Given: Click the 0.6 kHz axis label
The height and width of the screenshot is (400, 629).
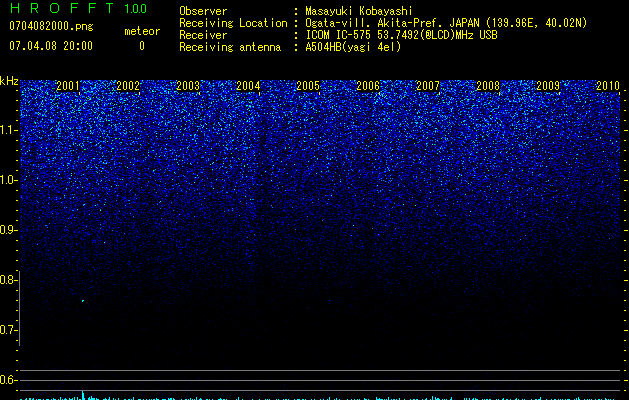Looking at the screenshot, I should pyautogui.click(x=8, y=380).
